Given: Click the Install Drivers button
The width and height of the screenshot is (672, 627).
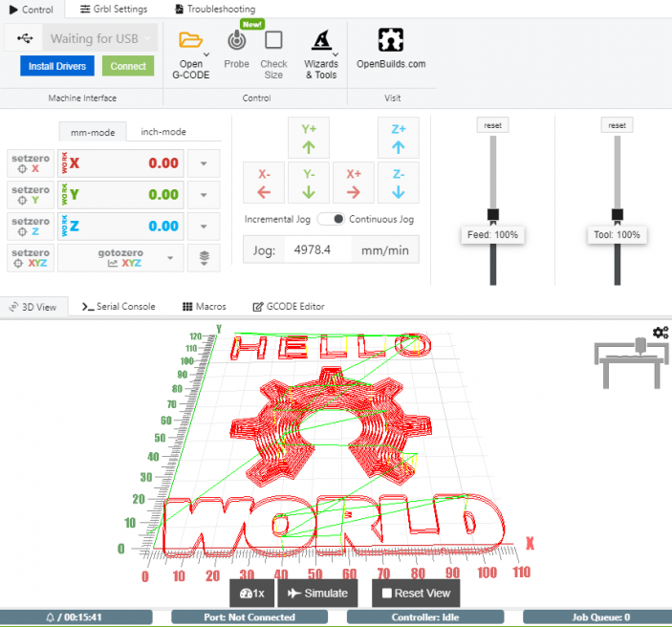Looking at the screenshot, I should click(x=57, y=66).
